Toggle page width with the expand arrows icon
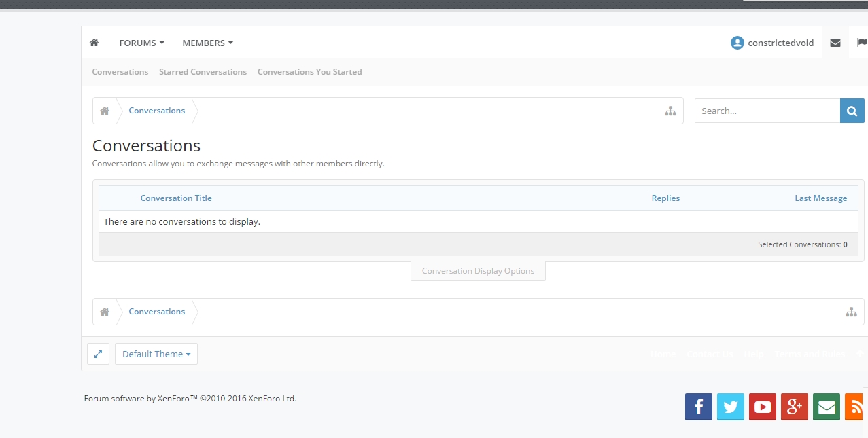The image size is (868, 438). tap(99, 354)
